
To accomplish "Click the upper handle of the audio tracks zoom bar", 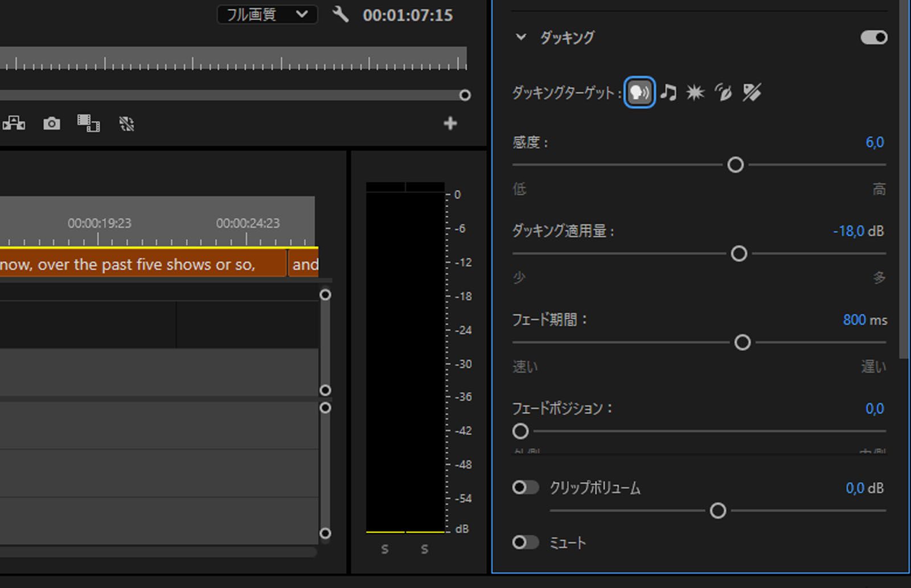I will (x=325, y=408).
